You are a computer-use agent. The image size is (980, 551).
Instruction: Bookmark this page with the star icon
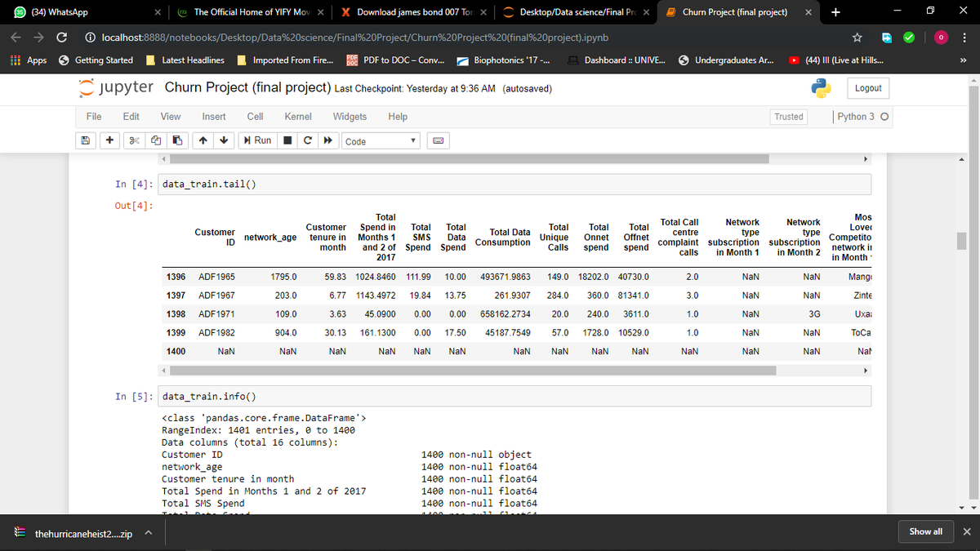pos(858,38)
